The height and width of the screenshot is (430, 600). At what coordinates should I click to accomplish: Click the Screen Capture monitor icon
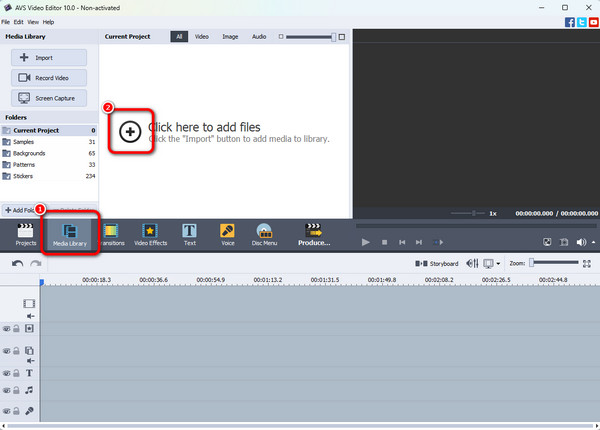24,98
